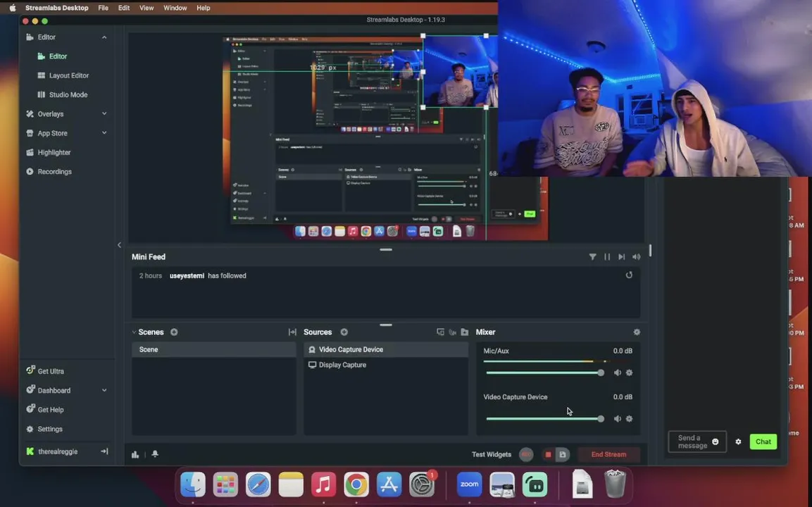
Task: Open Streamlabs Desktop app menu
Action: (x=56, y=8)
